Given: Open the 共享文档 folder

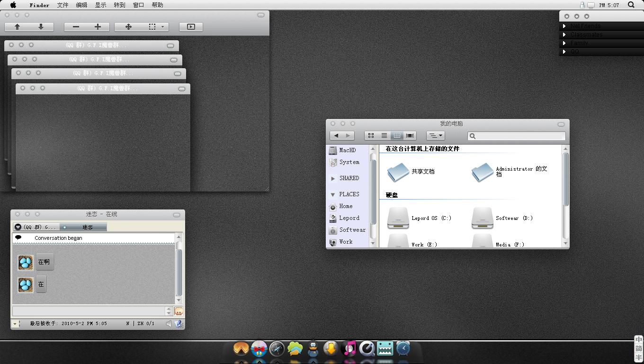Looking at the screenshot, I should [x=411, y=172].
